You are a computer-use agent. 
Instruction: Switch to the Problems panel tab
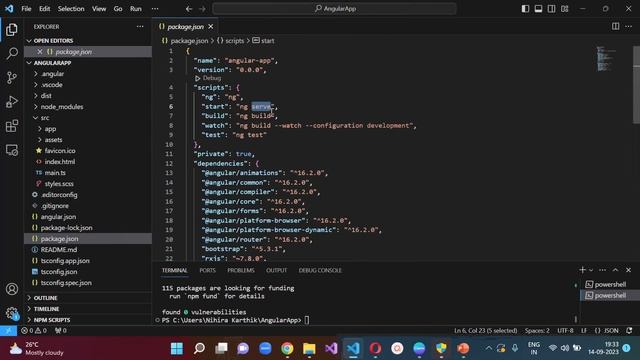(241, 270)
